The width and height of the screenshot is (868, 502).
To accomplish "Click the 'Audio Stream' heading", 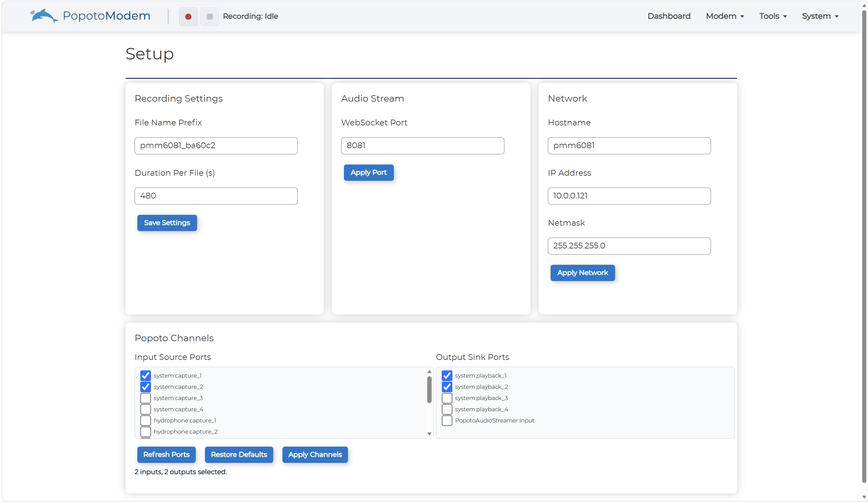I will click(372, 99).
